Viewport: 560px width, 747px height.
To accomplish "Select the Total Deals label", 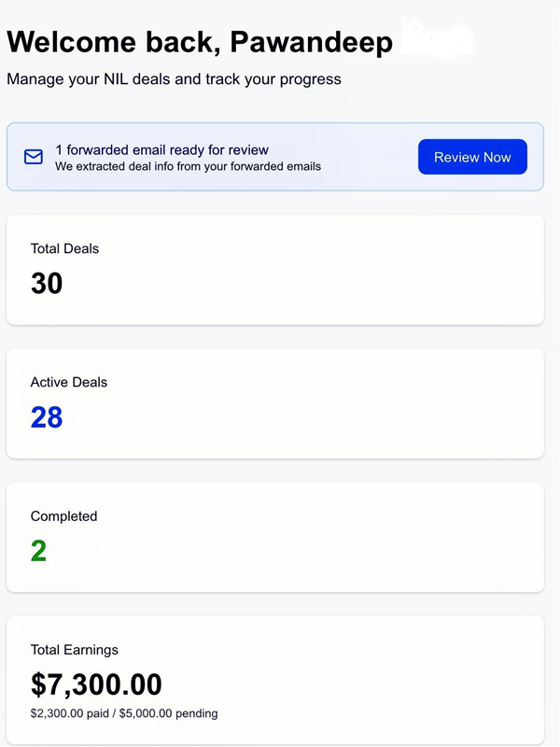I will [64, 248].
